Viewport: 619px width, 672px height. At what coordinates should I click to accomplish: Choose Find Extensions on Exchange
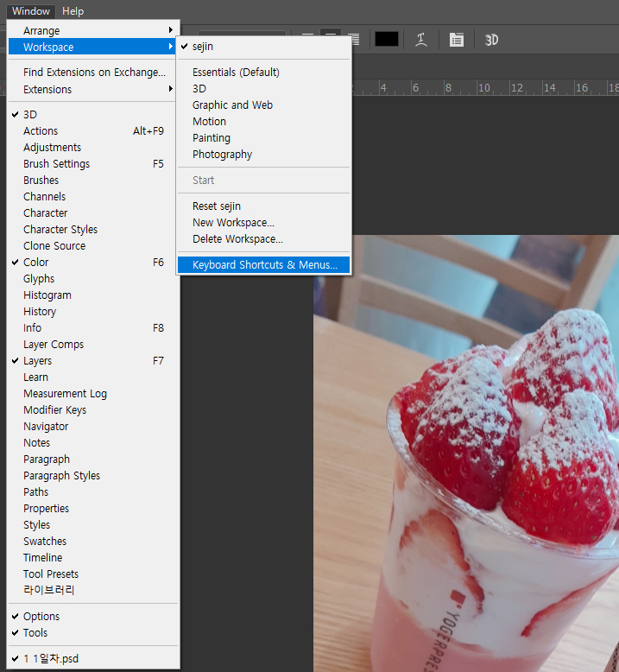[92, 72]
